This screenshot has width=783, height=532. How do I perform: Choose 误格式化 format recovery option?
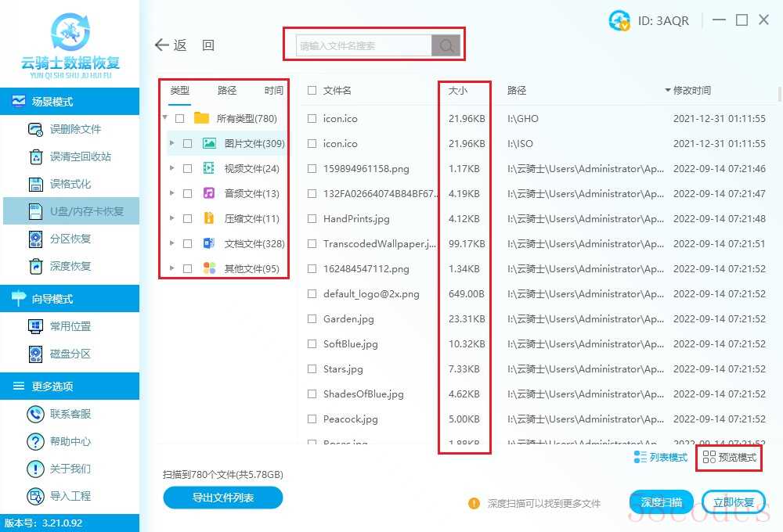(70, 184)
